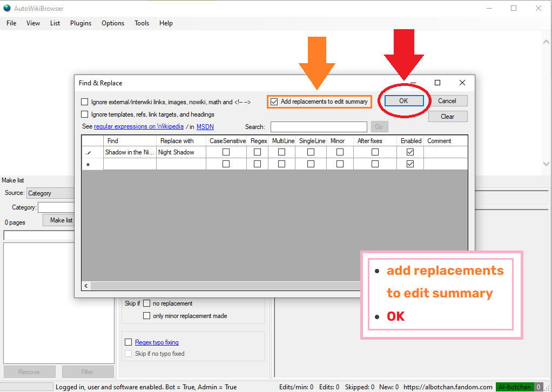Click the Search input field
552x392 pixels.
(319, 127)
